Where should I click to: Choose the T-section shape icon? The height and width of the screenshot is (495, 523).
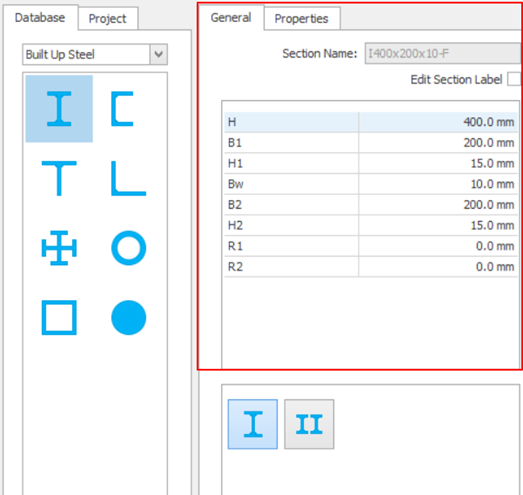point(59,178)
